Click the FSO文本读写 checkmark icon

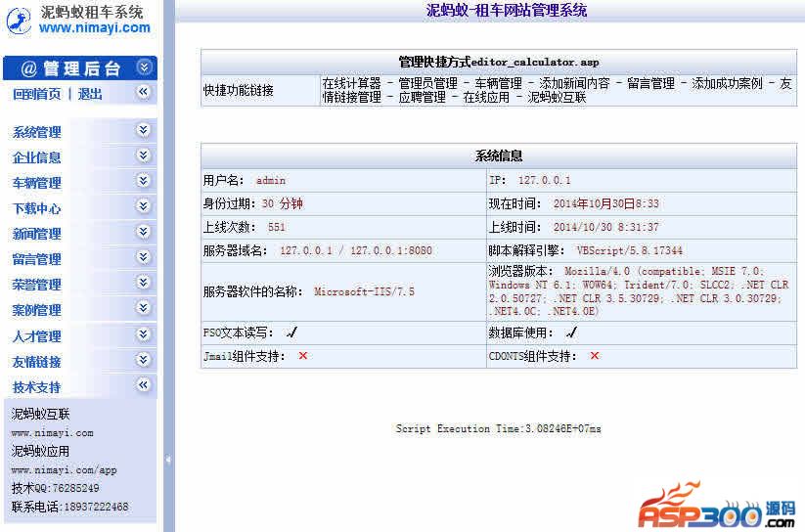pos(292,332)
